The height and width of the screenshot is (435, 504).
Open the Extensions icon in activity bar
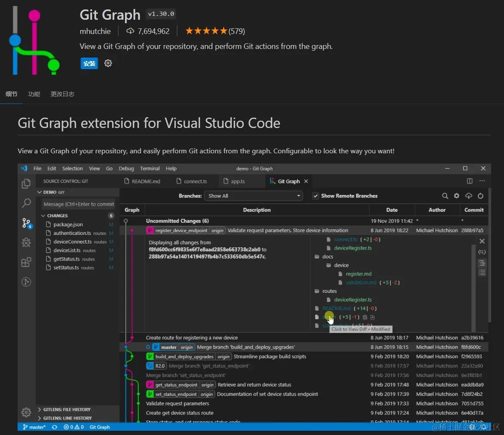pyautogui.click(x=26, y=262)
